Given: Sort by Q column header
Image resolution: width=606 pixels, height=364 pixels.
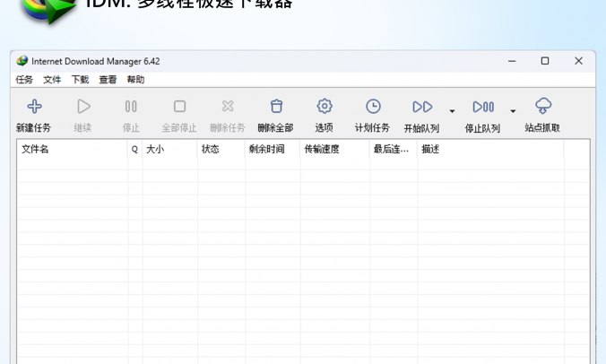Looking at the screenshot, I should [134, 149].
